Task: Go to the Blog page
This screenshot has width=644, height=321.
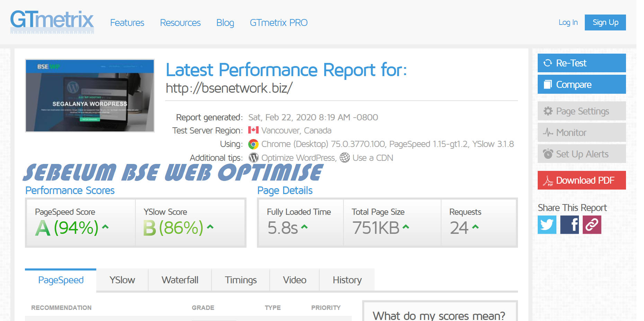Action: [x=225, y=23]
